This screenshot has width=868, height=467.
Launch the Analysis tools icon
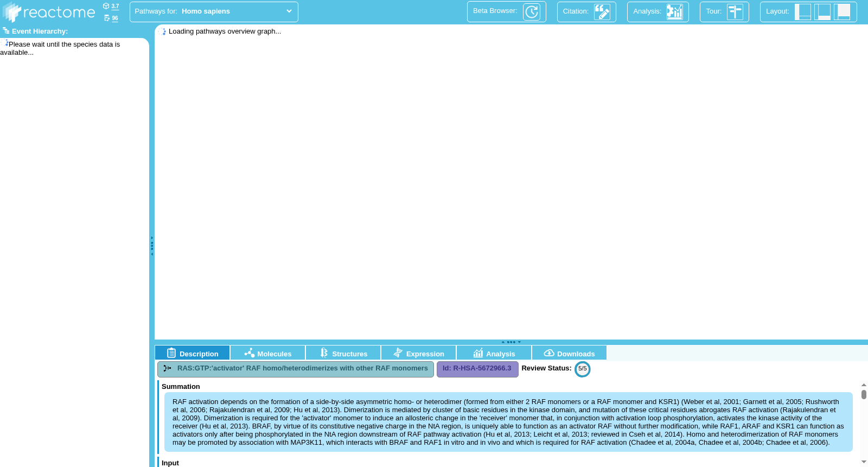[x=675, y=11]
